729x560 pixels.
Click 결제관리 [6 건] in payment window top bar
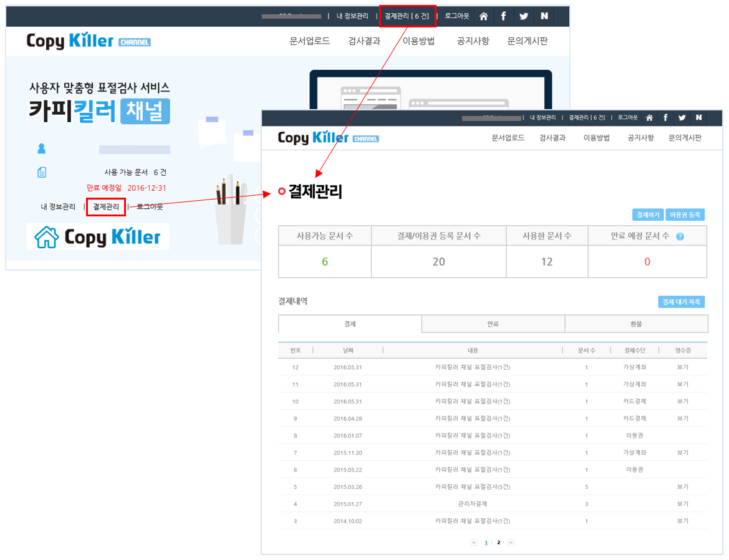[x=587, y=118]
